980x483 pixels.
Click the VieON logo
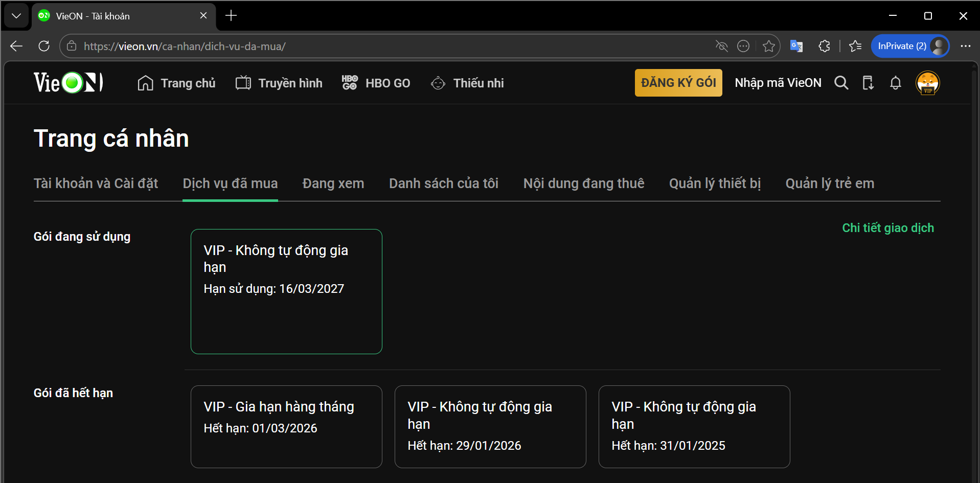click(69, 82)
